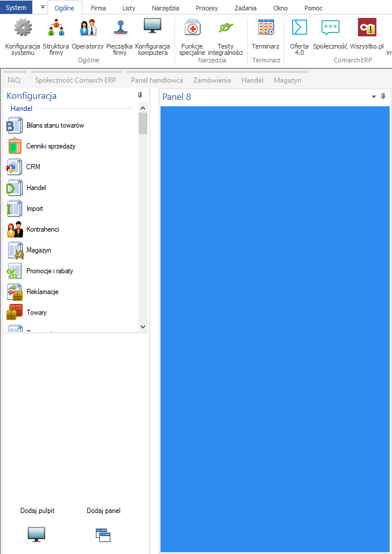
Task: Open the Pomoc ribbon tab
Action: (313, 8)
